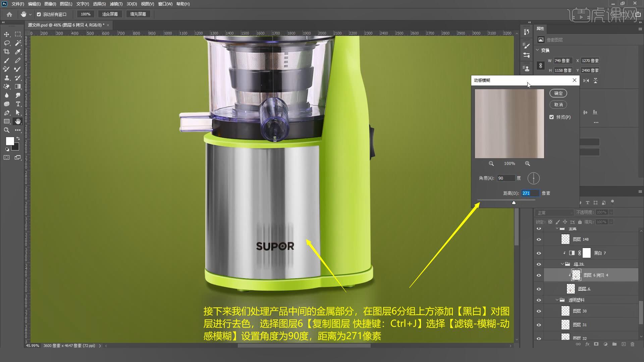Select the Crop tool

6,52
